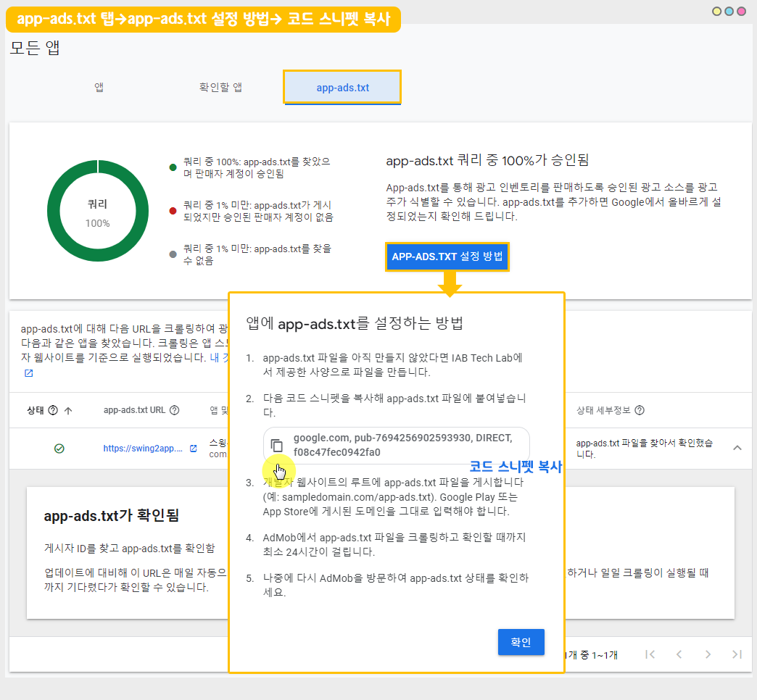Click help icon next to 상태 header
Image resolution: width=757 pixels, height=700 pixels.
pyautogui.click(x=53, y=411)
